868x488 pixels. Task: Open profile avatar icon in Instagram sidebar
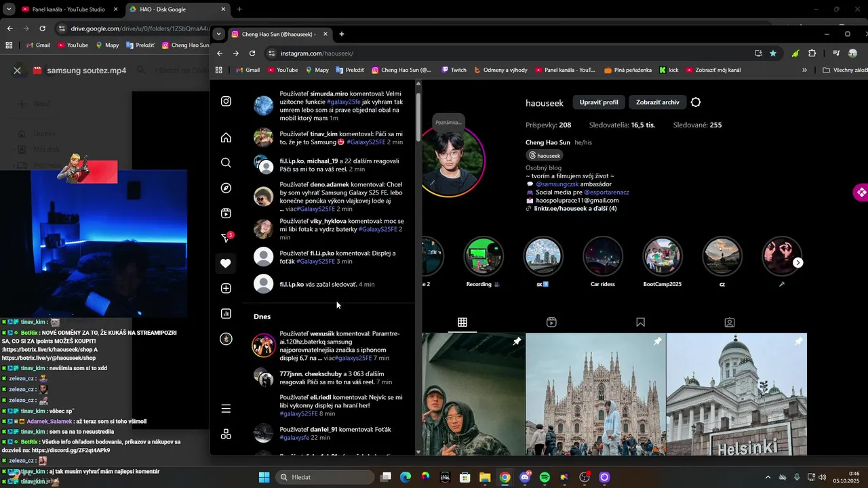(x=226, y=339)
